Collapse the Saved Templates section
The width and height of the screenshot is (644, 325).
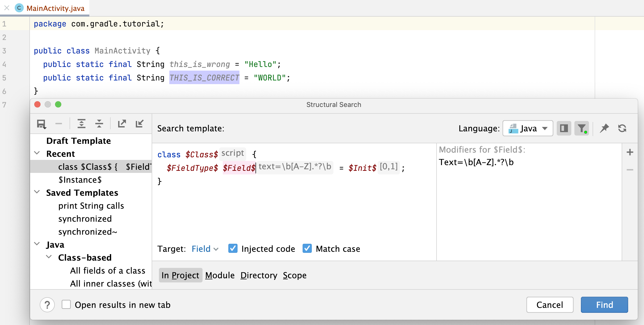[x=37, y=192]
